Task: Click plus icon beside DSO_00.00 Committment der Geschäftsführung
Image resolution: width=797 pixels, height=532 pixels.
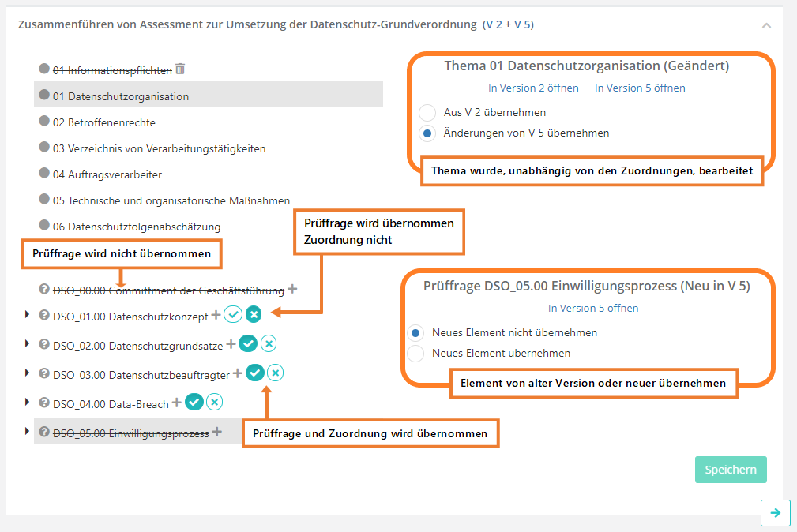Action: click(292, 289)
